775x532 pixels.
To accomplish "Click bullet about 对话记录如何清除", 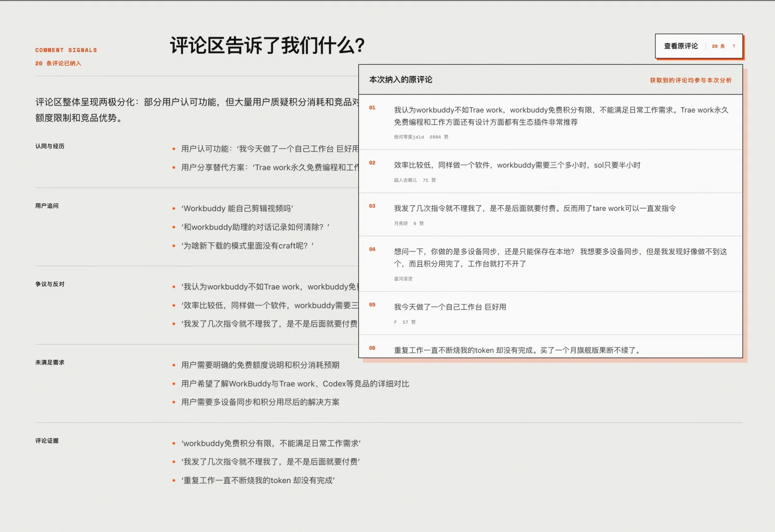I will 255,227.
